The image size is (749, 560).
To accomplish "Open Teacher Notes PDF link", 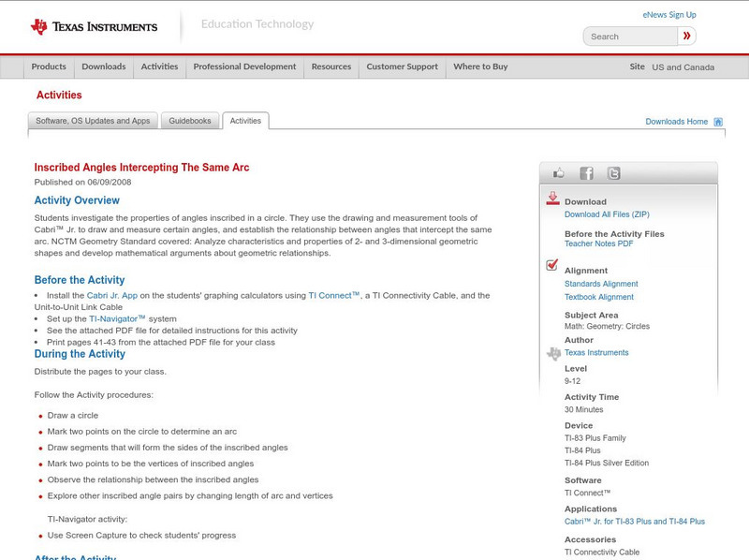I will [x=598, y=243].
